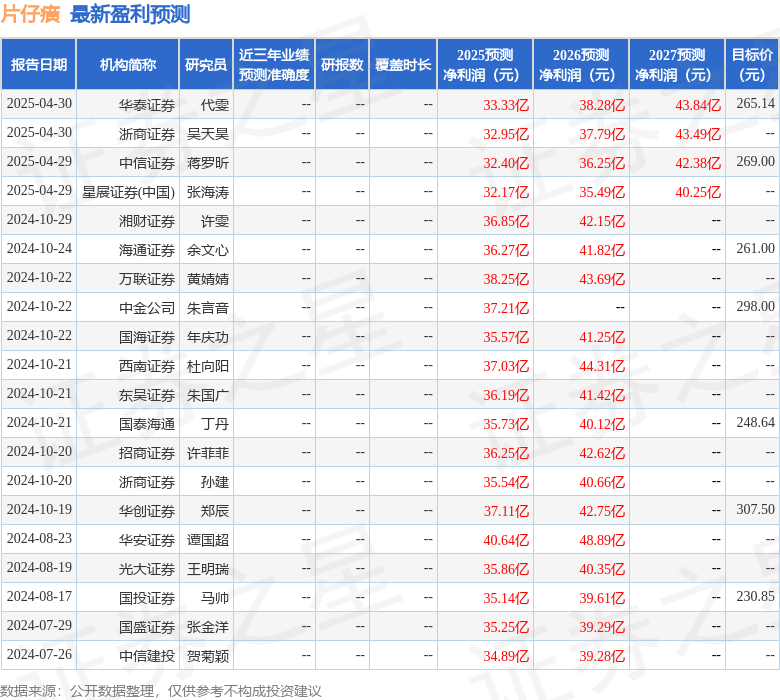Viewport: 780px width, 700px height.
Task: Click 44.31亿 forecast value
Action: pos(602,366)
